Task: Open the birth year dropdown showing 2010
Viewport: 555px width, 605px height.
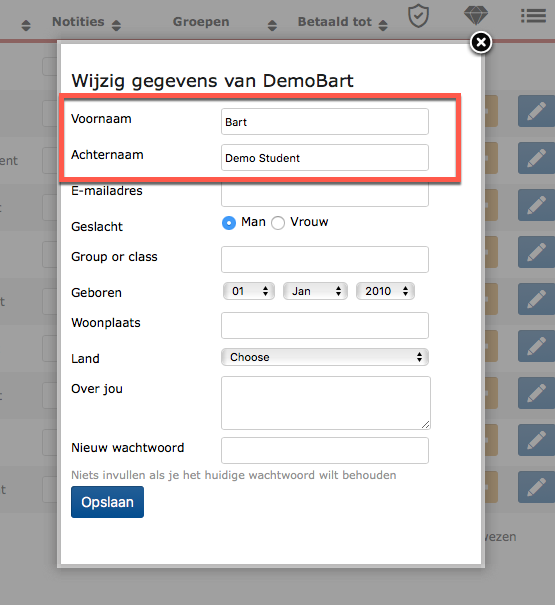Action: tap(385, 291)
